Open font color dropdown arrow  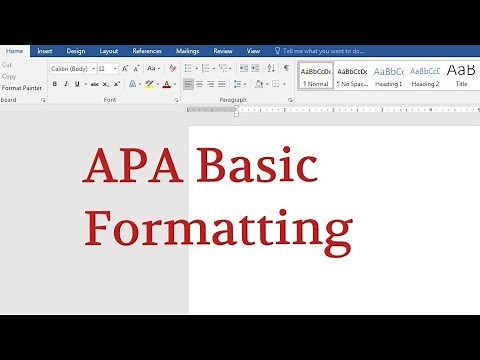pyautogui.click(x=175, y=84)
